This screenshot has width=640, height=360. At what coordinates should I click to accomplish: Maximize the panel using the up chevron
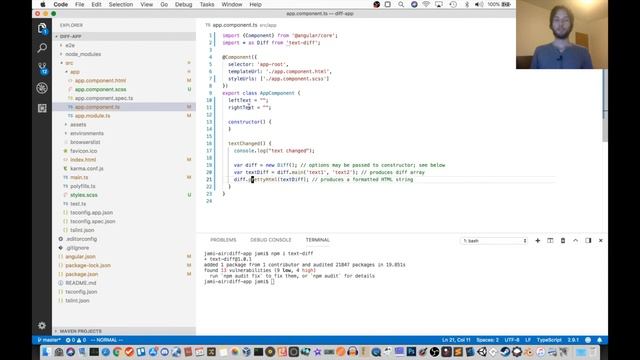click(x=576, y=240)
